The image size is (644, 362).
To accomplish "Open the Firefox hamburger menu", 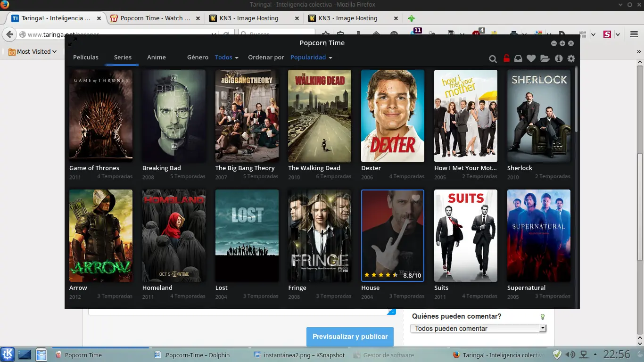I will click(634, 34).
